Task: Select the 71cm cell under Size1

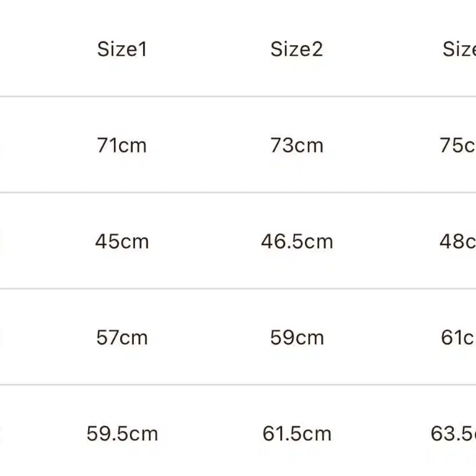Action: (122, 145)
